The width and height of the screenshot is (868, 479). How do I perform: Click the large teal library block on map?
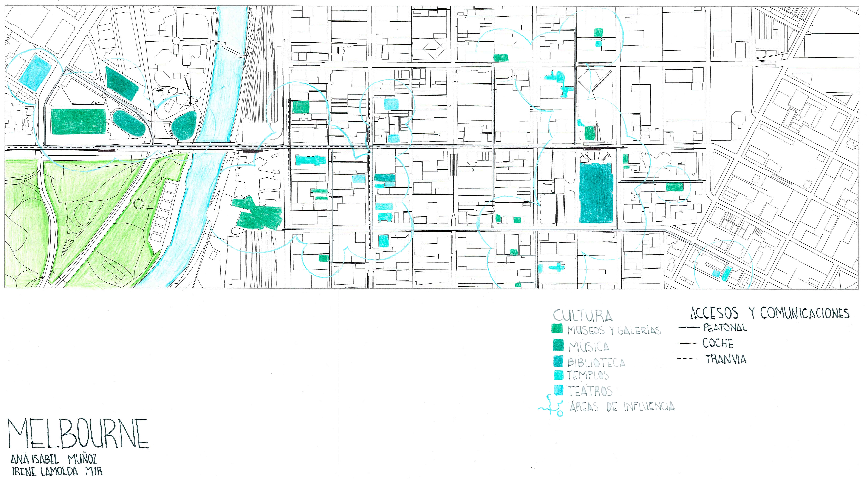pyautogui.click(x=596, y=193)
